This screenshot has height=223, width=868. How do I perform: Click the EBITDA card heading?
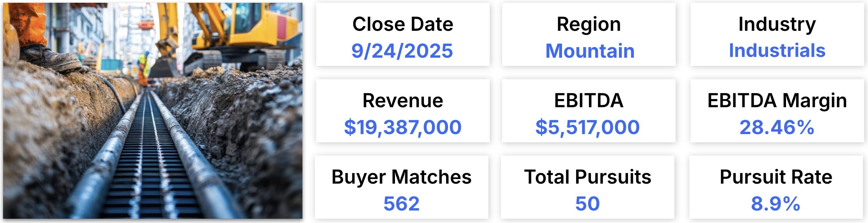589,101
